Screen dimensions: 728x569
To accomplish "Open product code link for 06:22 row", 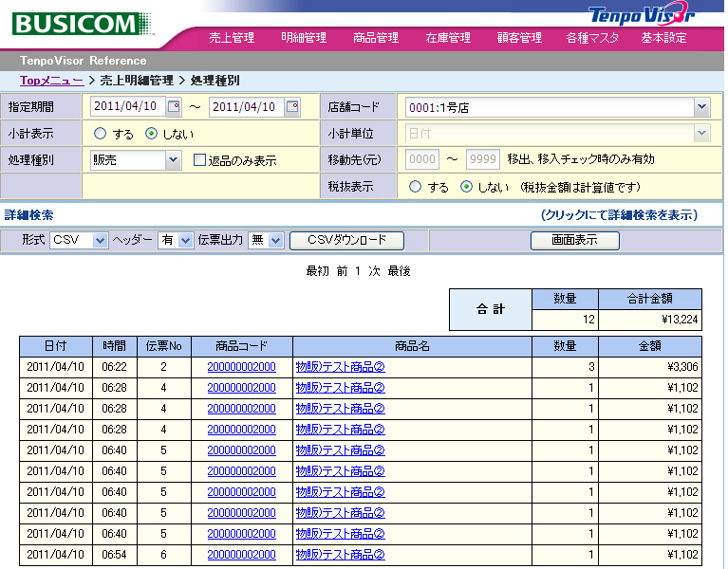I will click(241, 367).
